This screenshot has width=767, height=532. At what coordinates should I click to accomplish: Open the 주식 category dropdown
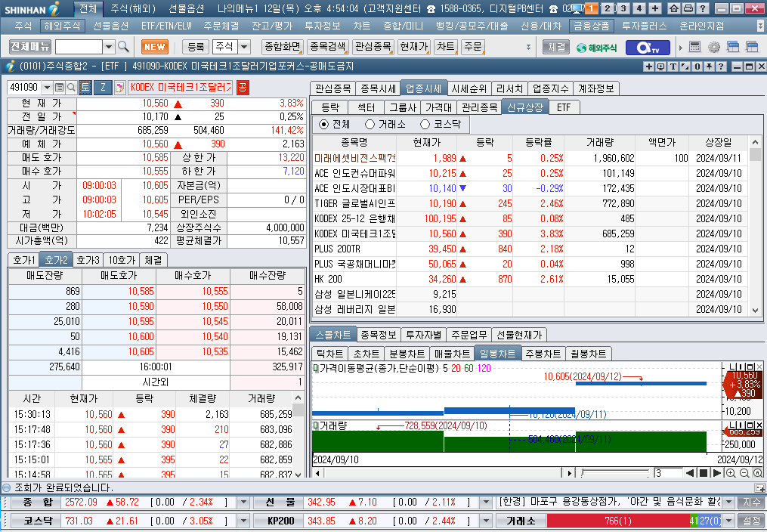[244, 47]
